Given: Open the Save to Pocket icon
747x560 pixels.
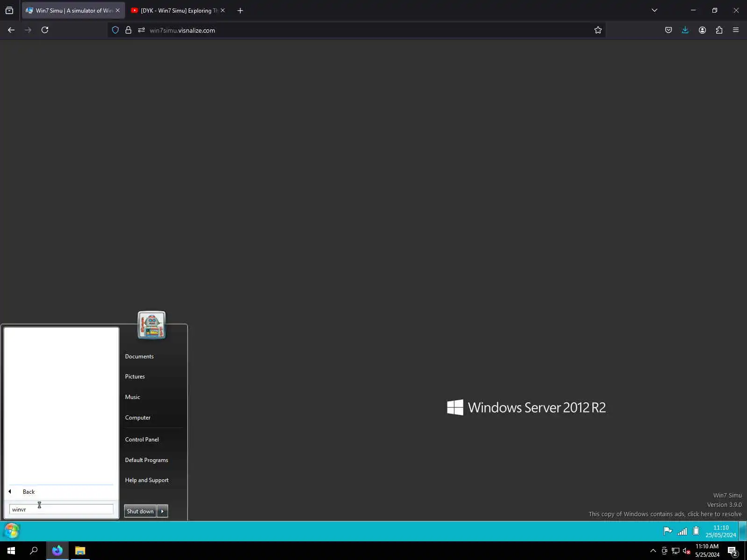Looking at the screenshot, I should point(669,30).
